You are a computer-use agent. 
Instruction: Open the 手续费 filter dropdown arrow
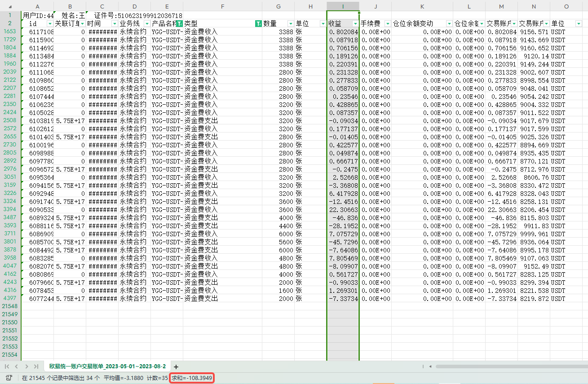[x=388, y=23]
